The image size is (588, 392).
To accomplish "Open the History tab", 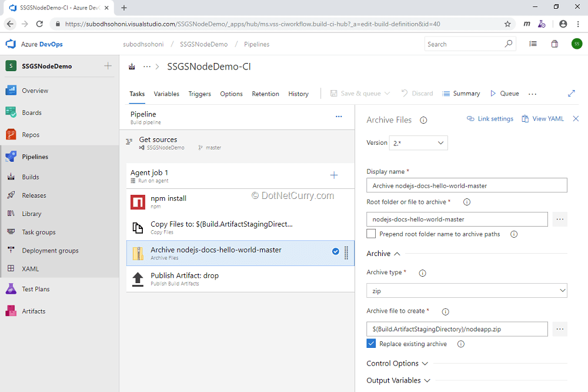I will (299, 94).
